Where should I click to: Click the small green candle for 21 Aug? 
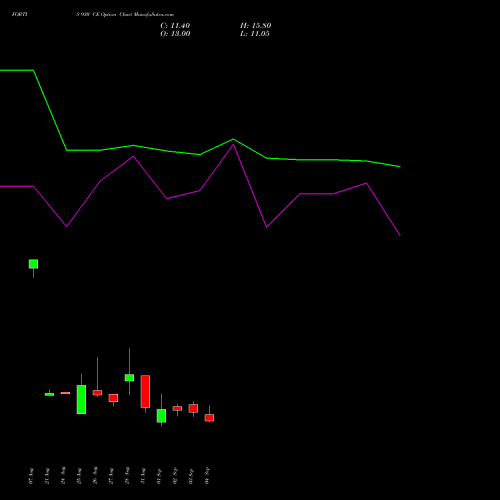tap(49, 394)
